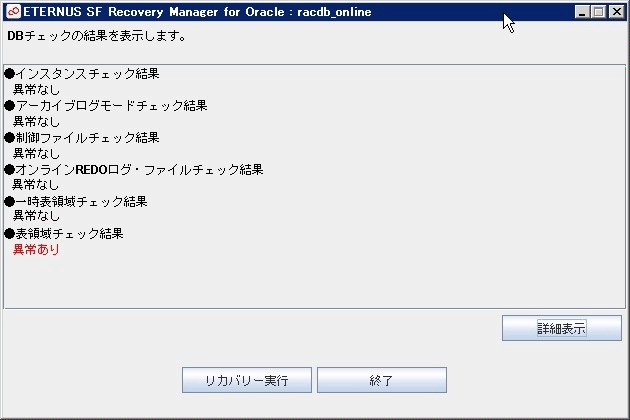Click 異常なし under オンラインREDOログ result
This screenshot has height=420, width=630.
[x=36, y=185]
